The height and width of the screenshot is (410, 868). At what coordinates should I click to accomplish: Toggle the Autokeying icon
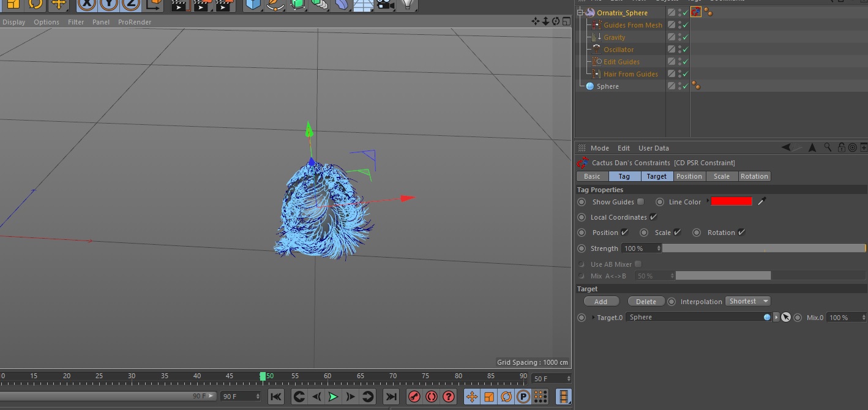click(432, 397)
